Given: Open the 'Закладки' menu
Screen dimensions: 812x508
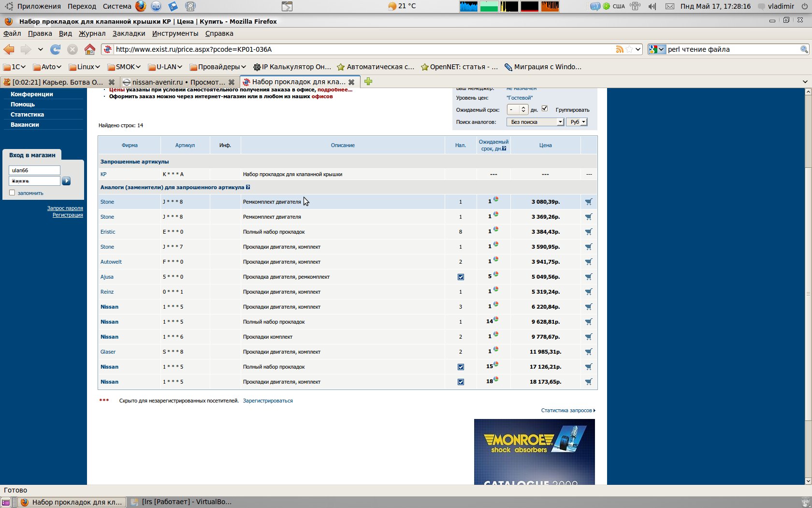Looking at the screenshot, I should (129, 33).
